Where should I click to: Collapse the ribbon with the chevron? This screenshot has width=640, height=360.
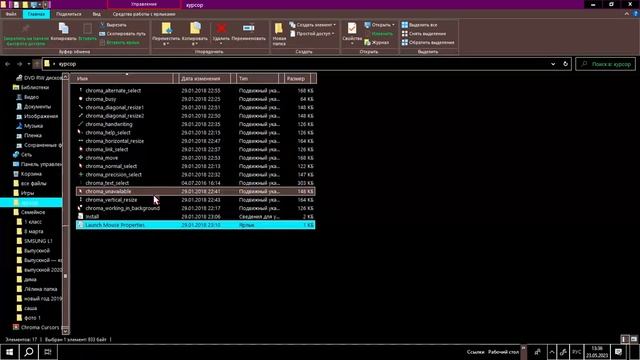tap(627, 14)
